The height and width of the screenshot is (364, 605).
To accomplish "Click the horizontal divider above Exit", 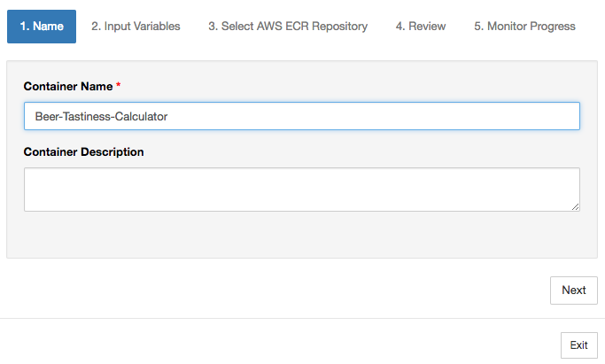I will coord(301,318).
